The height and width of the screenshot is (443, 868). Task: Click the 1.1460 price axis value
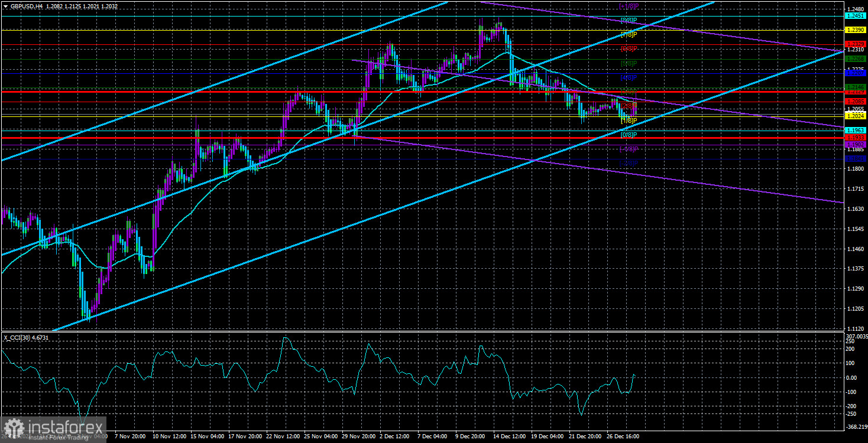click(856, 249)
